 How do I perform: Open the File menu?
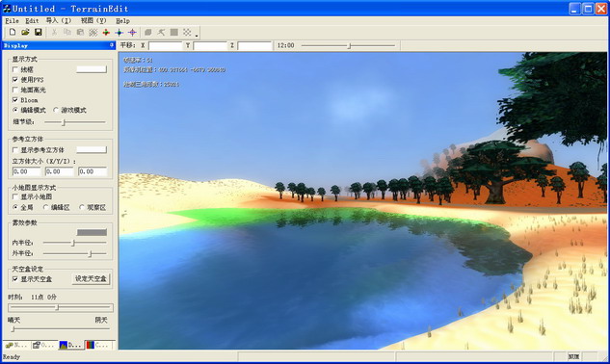point(12,20)
